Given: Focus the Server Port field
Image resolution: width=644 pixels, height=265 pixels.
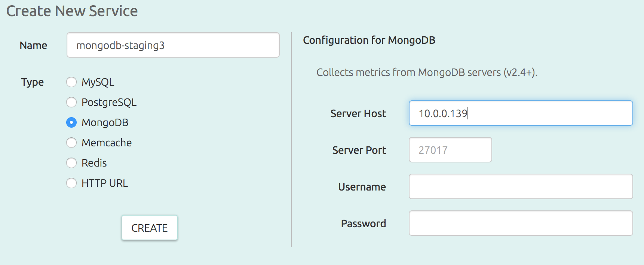Looking at the screenshot, I should pyautogui.click(x=450, y=150).
